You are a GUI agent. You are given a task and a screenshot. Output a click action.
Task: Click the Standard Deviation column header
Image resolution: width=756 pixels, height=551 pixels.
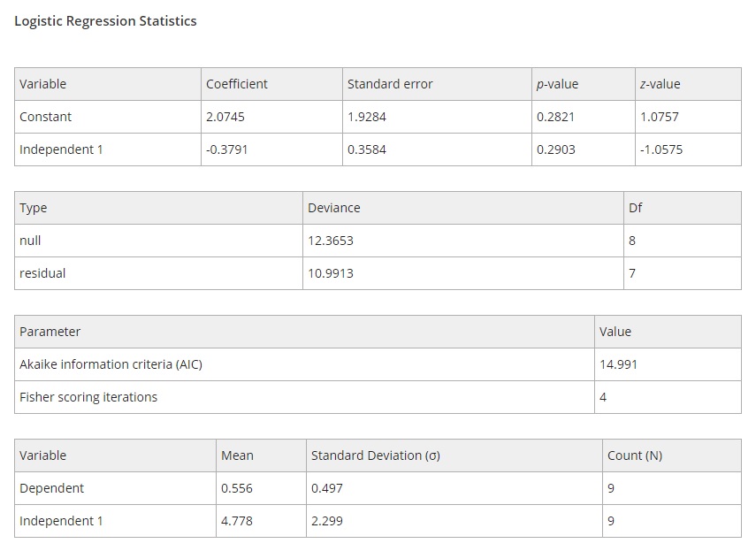(x=375, y=455)
